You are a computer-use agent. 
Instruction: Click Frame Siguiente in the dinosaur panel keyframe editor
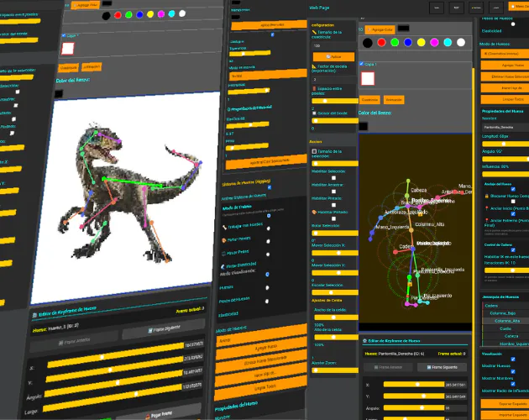[x=163, y=328]
